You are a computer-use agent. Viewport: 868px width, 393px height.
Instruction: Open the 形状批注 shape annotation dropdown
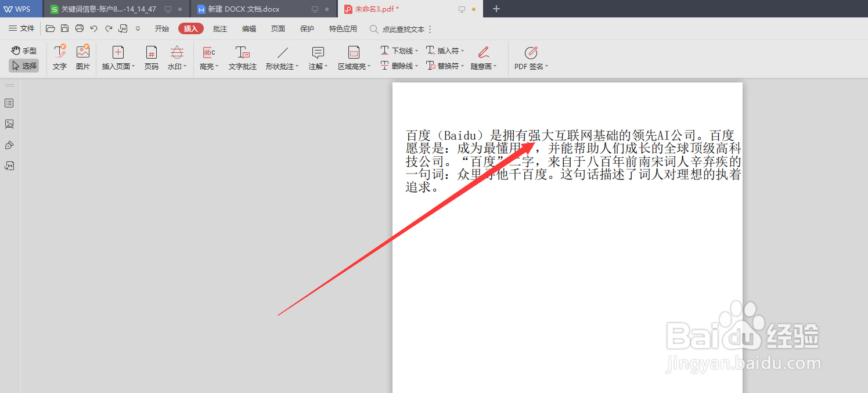click(x=282, y=58)
